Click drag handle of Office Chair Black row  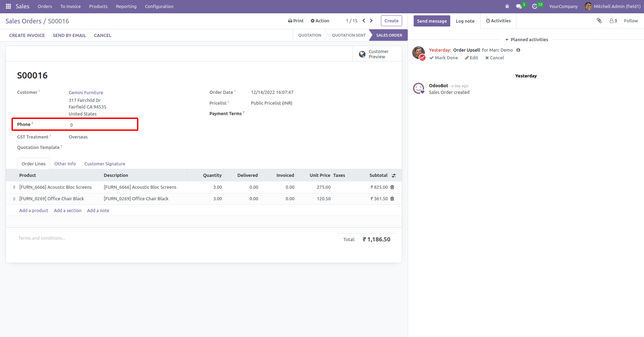pos(14,199)
